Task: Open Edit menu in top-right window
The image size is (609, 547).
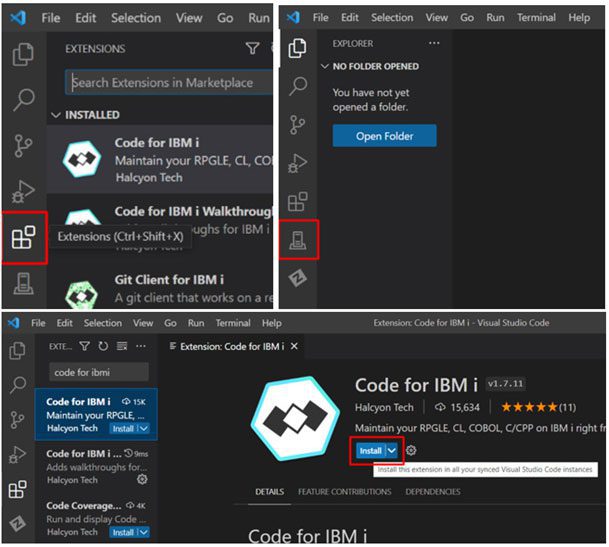Action: tap(350, 17)
